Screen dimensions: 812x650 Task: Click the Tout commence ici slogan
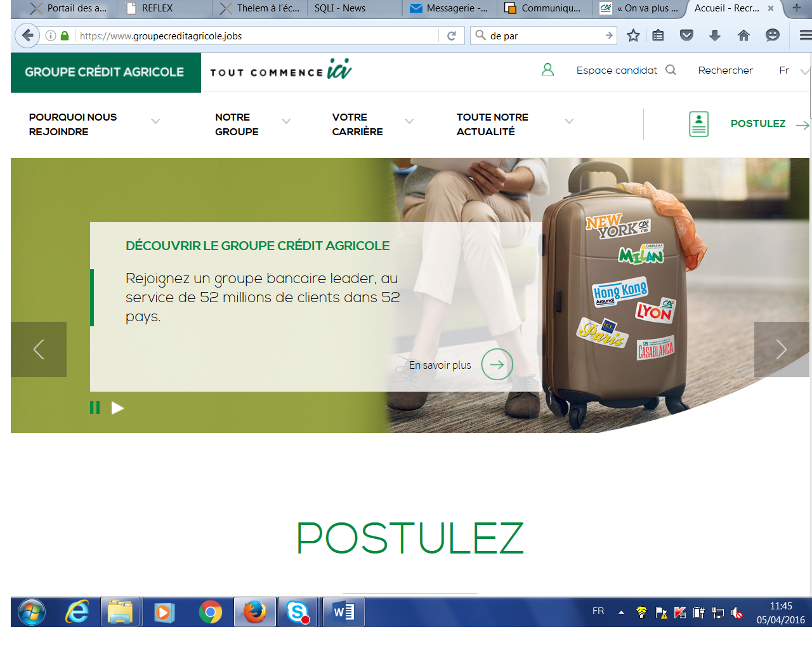pyautogui.click(x=281, y=70)
